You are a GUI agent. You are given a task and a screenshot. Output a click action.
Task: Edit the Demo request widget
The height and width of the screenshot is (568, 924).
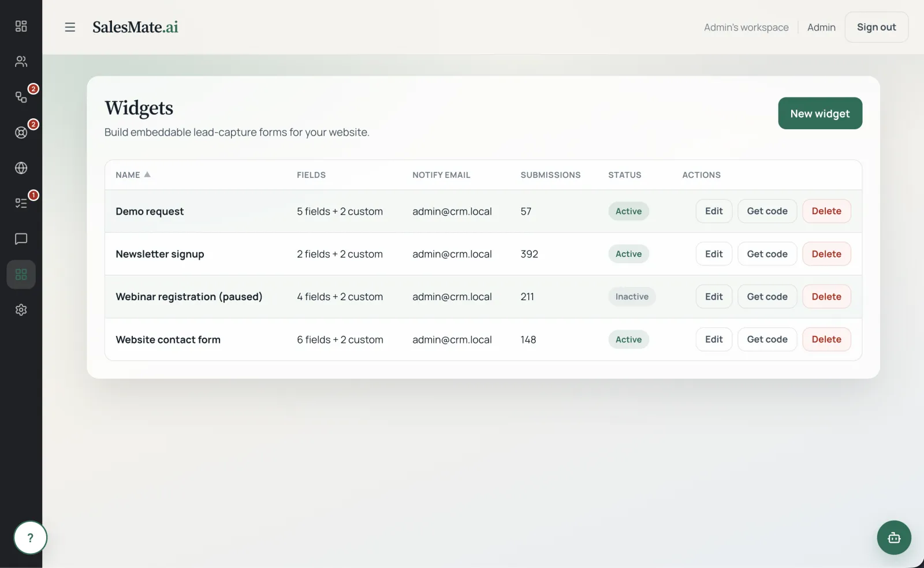[x=714, y=211]
